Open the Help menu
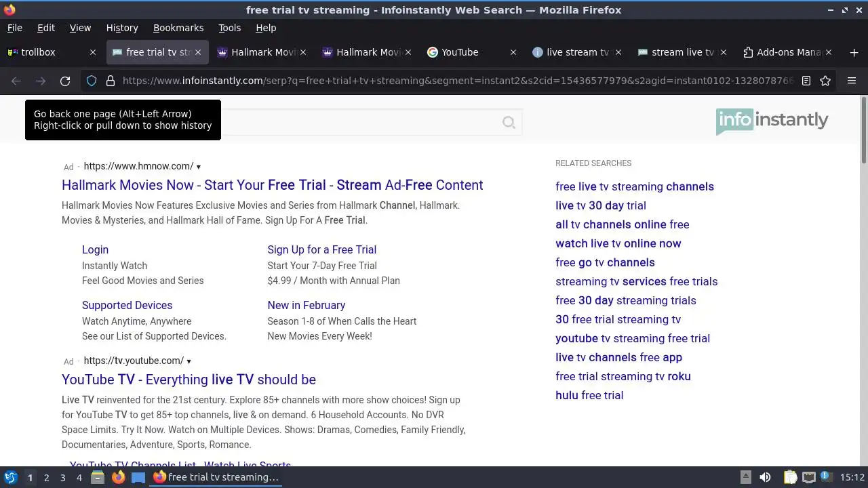The height and width of the screenshot is (488, 868). 266,28
